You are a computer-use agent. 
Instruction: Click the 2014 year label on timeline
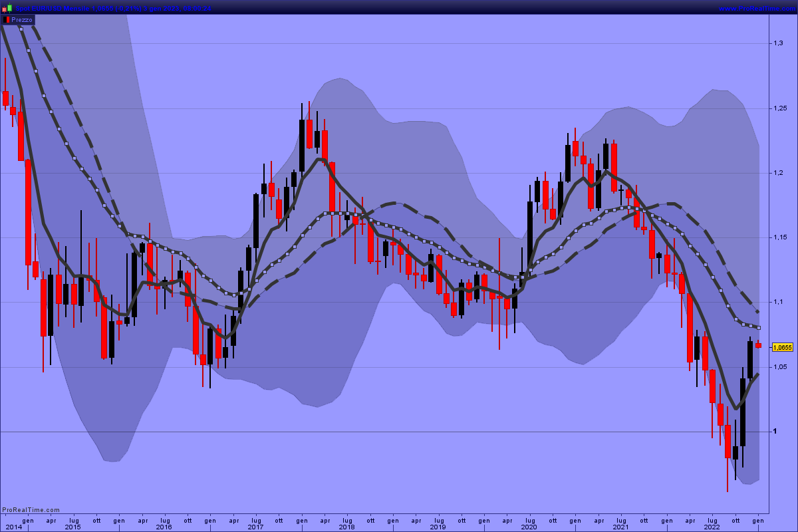pos(13,527)
